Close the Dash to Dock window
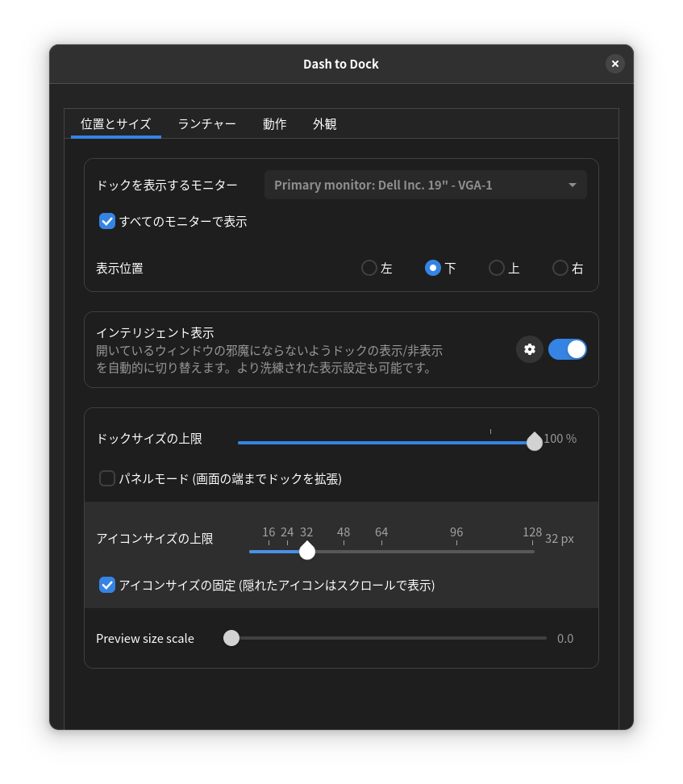The height and width of the screenshot is (784, 683). [615, 64]
